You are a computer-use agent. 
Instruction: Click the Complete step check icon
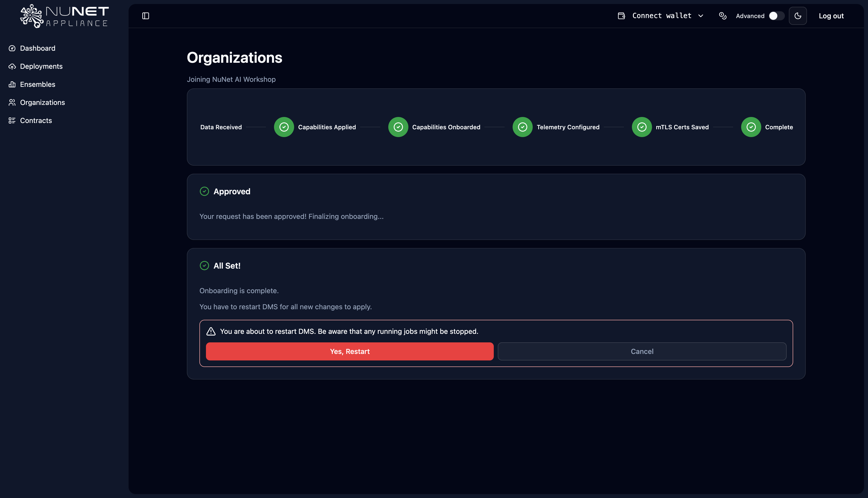[751, 127]
